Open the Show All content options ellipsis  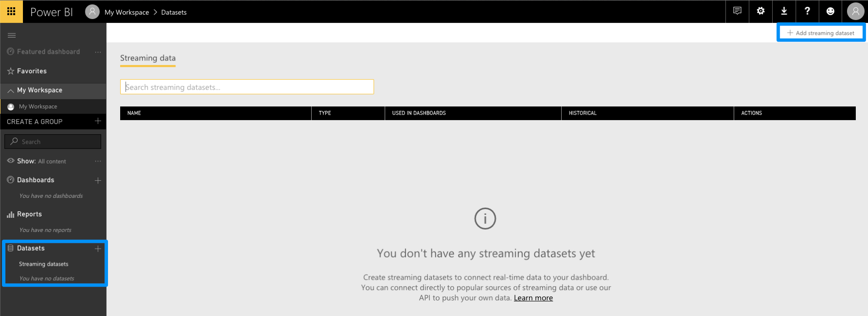pyautogui.click(x=98, y=161)
